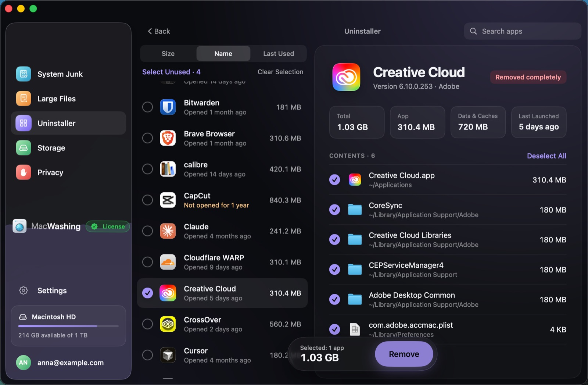
Task: Uncheck the Adobe Desktop Common item
Action: click(334, 299)
